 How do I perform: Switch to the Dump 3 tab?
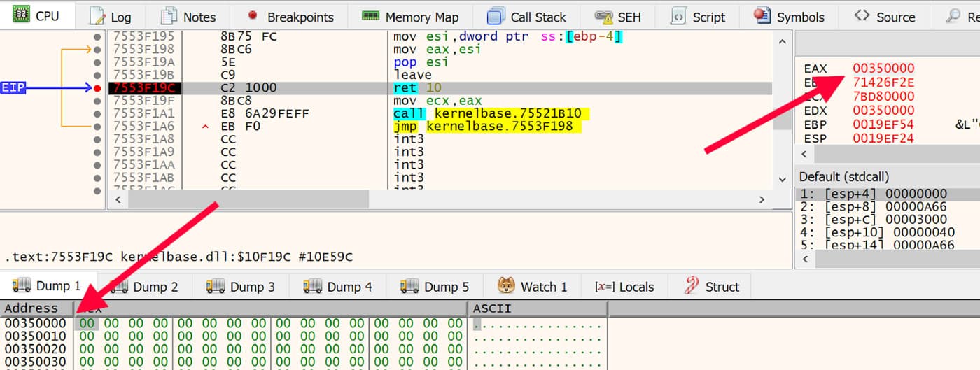241,286
